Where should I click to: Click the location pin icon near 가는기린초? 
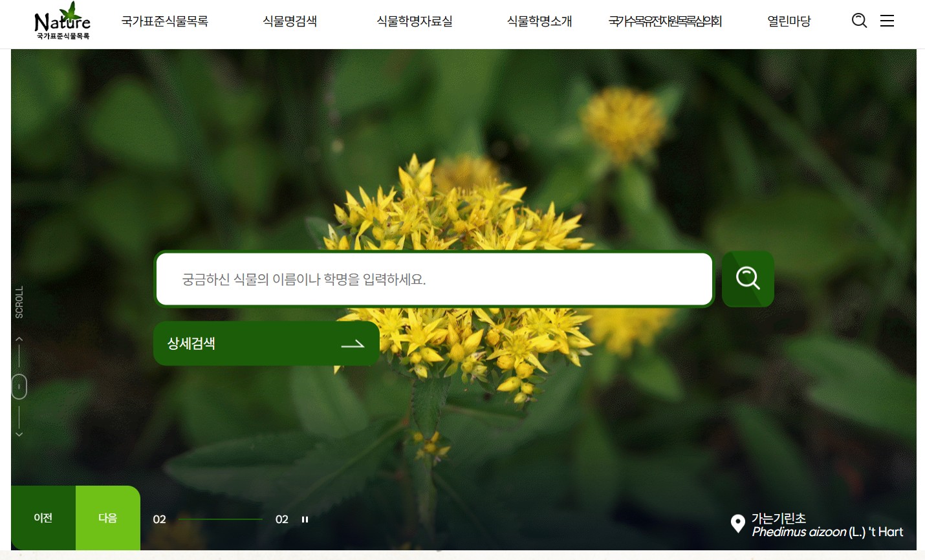[x=737, y=524]
